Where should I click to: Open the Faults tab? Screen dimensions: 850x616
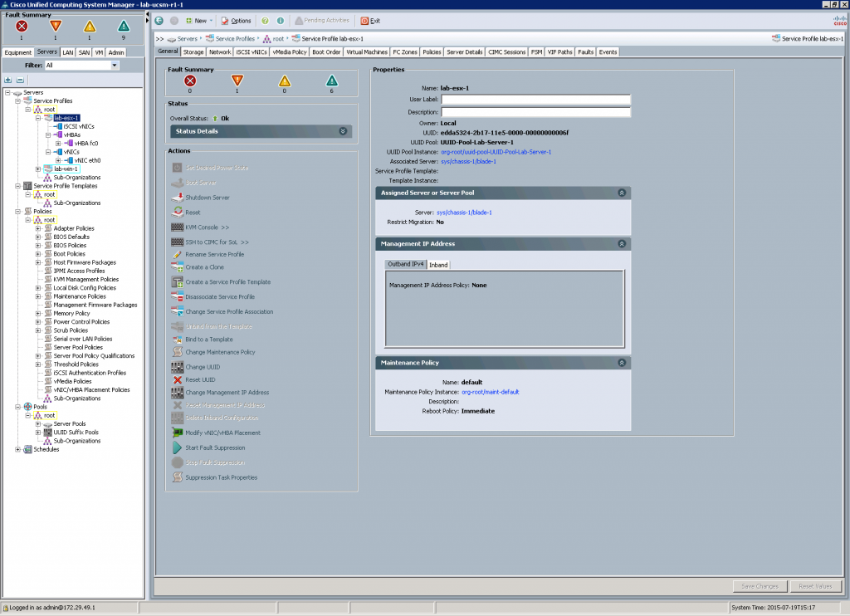(x=585, y=52)
